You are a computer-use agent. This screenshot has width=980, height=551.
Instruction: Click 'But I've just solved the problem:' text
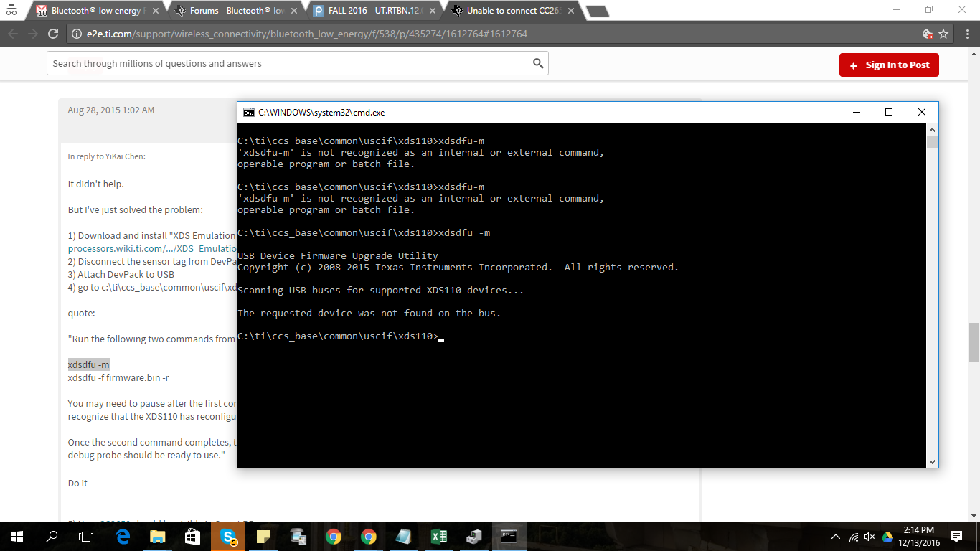(x=136, y=209)
